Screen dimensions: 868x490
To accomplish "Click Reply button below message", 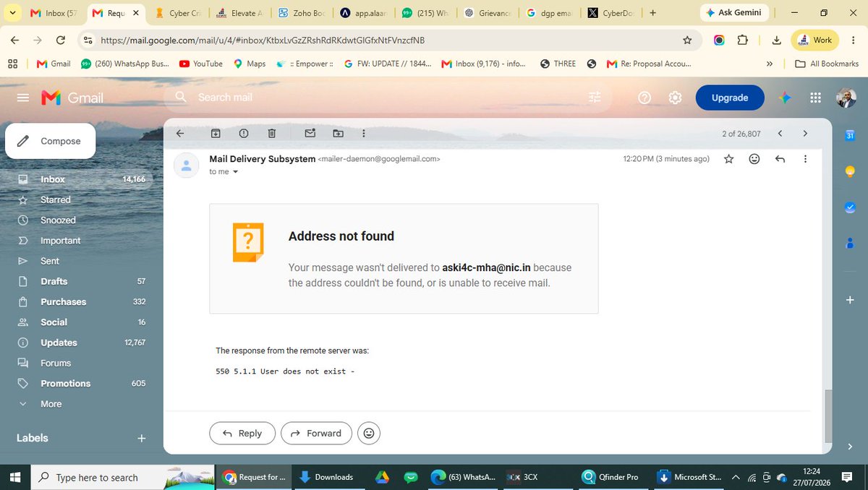I will [242, 433].
